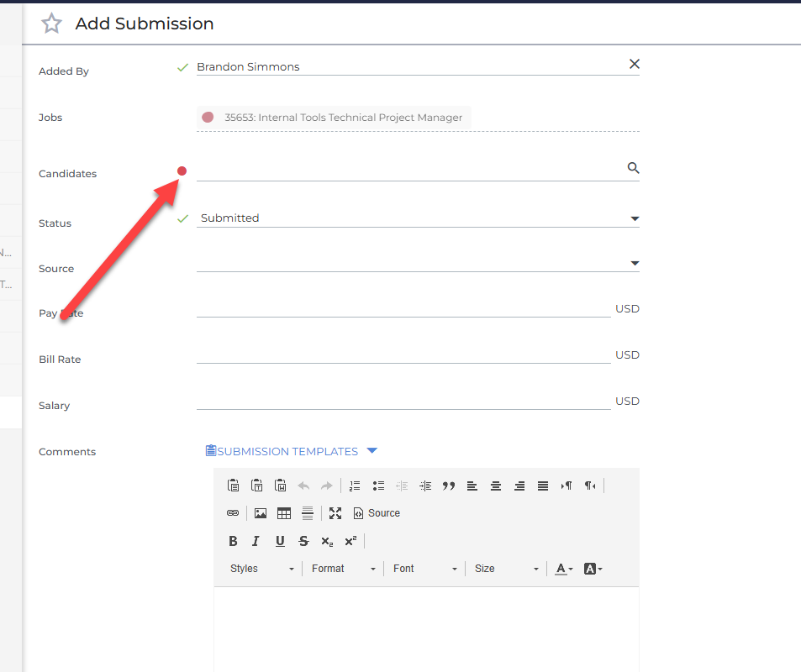Viewport: 801px width, 672px height.
Task: Insert a numbered list in comments editor
Action: click(355, 486)
